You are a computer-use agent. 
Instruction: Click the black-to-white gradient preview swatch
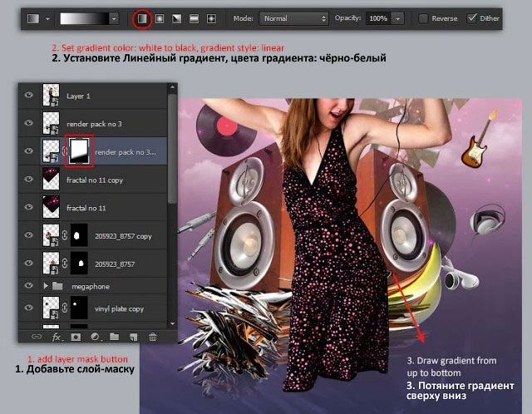pos(85,18)
